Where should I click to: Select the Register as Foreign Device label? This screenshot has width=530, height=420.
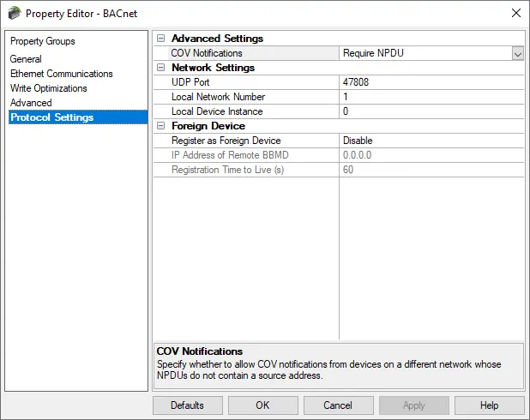pos(226,141)
